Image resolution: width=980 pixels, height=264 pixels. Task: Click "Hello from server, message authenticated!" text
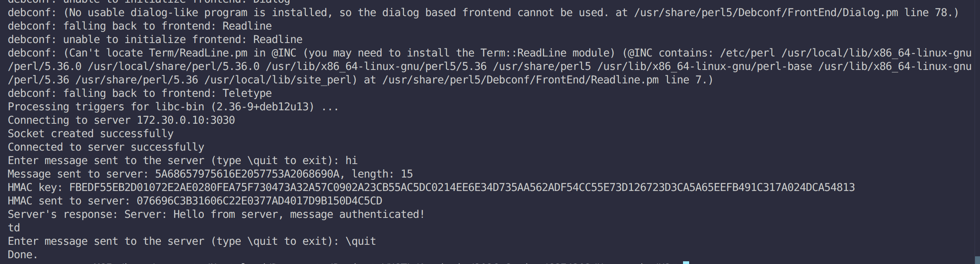point(299,214)
